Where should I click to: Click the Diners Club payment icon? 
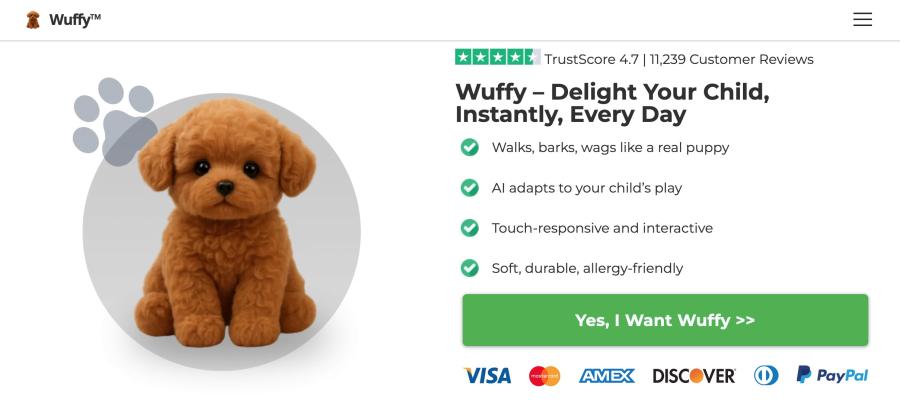(766, 376)
